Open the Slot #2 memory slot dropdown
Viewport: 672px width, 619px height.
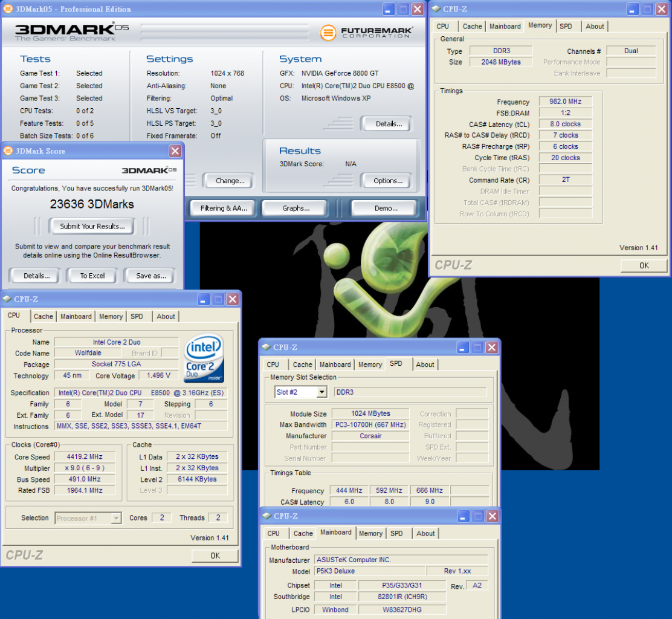coord(322,392)
